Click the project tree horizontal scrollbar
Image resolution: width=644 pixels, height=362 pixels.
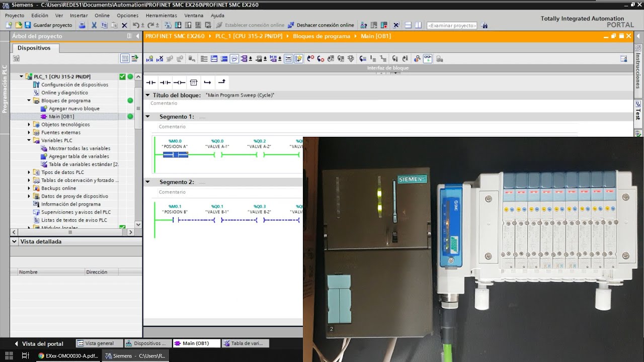70,232
